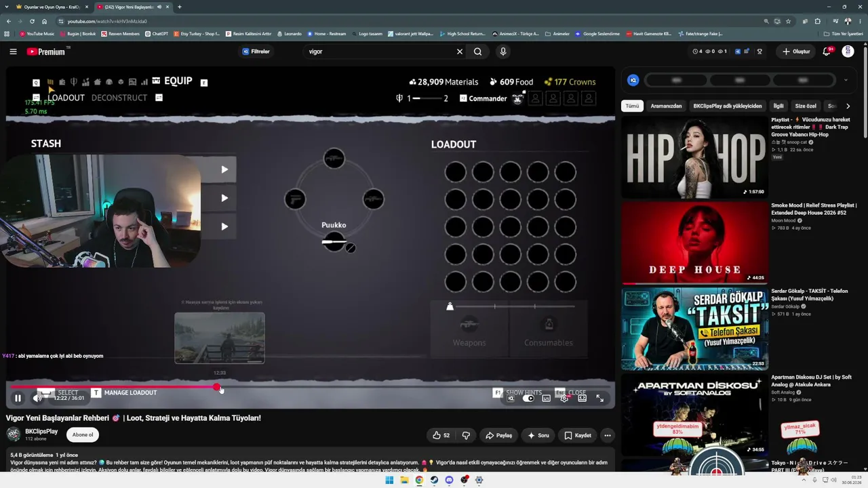
Task: Select the Tümü filter chip
Action: tap(632, 106)
